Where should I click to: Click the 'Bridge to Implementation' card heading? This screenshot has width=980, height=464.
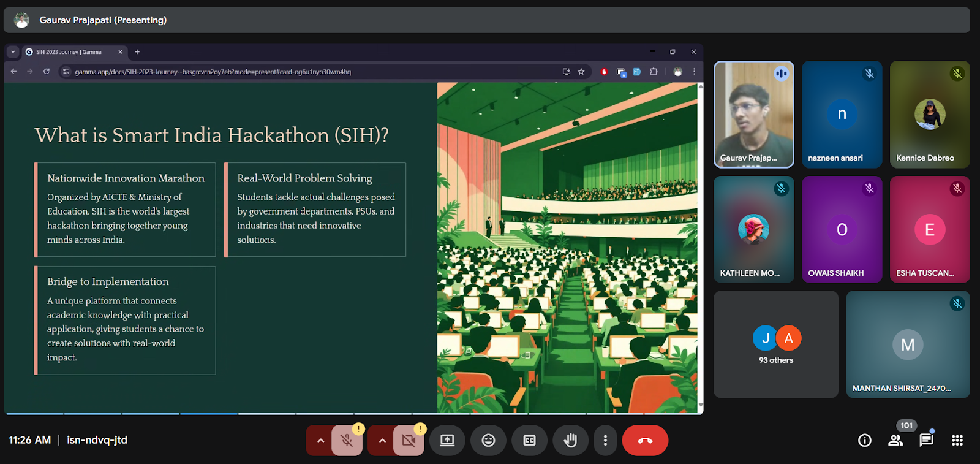click(108, 281)
